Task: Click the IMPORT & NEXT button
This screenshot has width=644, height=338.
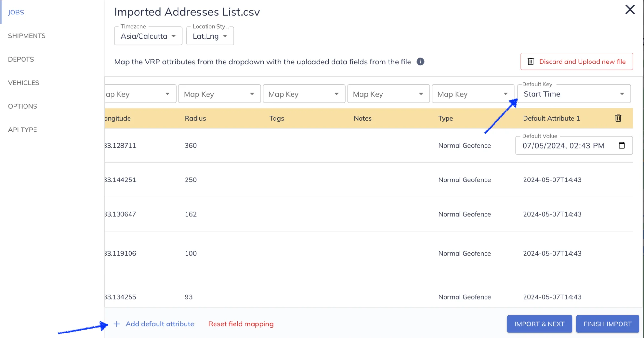Action: click(539, 324)
